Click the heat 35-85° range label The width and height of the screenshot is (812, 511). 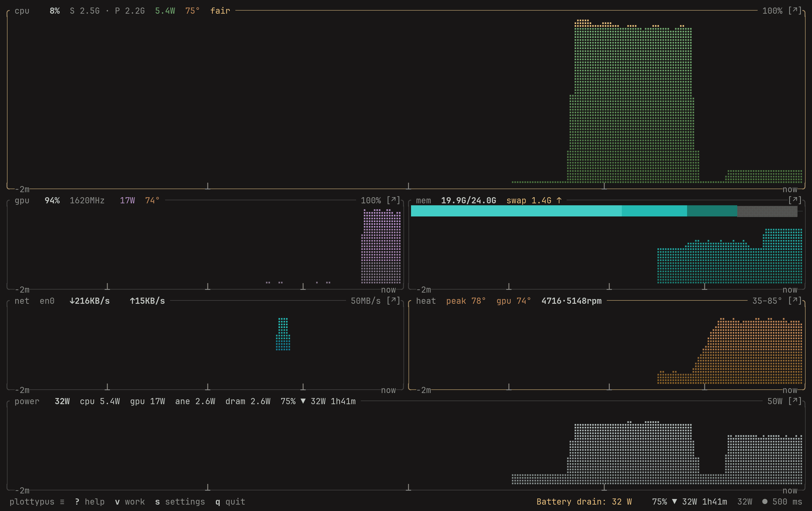(x=767, y=300)
